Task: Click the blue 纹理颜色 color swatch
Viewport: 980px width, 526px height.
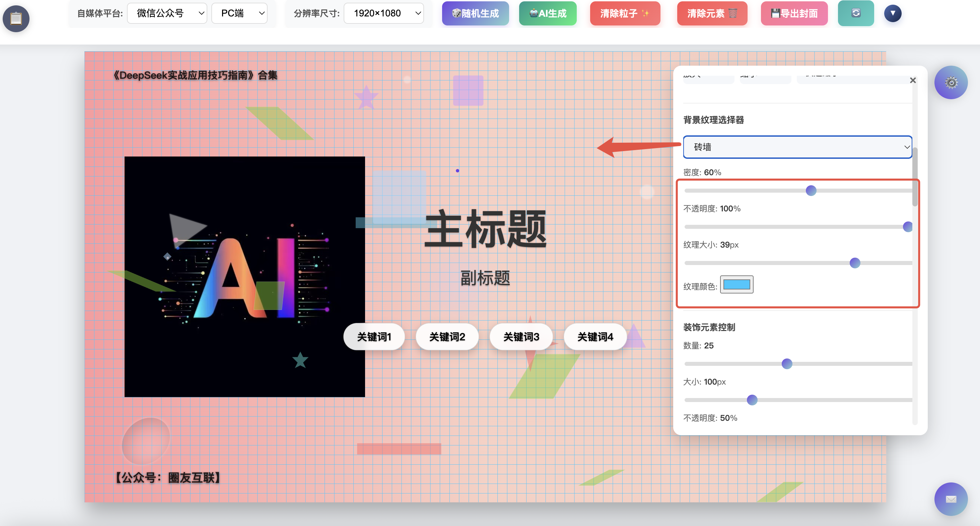Action: coord(737,285)
